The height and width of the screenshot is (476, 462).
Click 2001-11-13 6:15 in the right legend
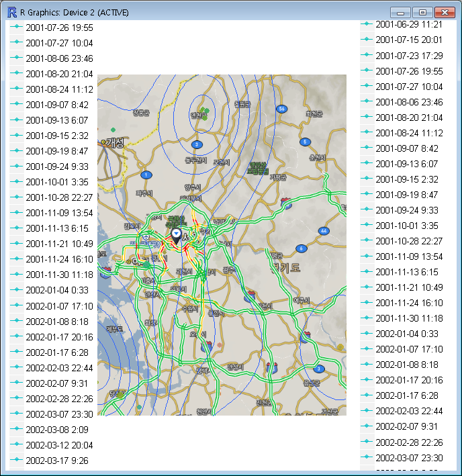pos(407,272)
